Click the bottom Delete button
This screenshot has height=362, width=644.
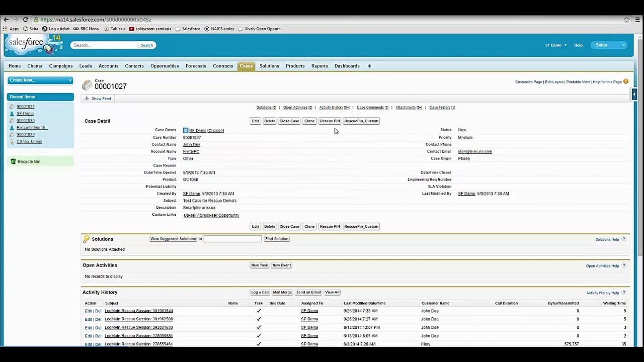tap(270, 226)
